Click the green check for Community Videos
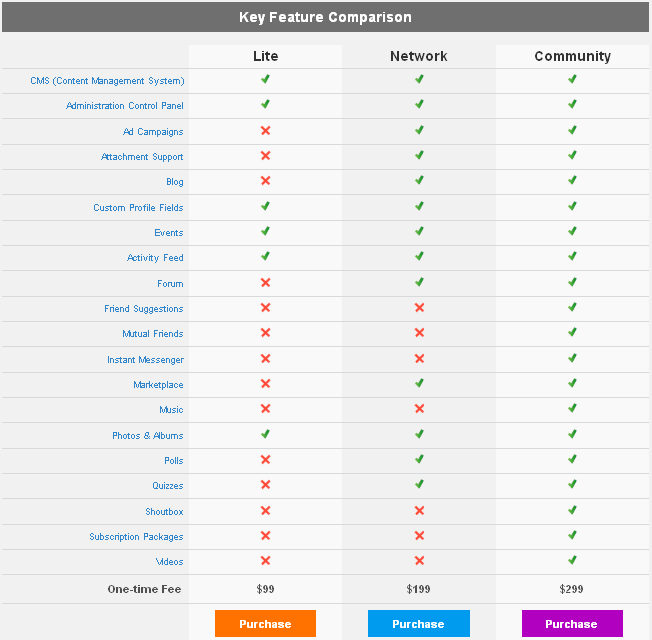This screenshot has height=640, width=652. pos(572,561)
